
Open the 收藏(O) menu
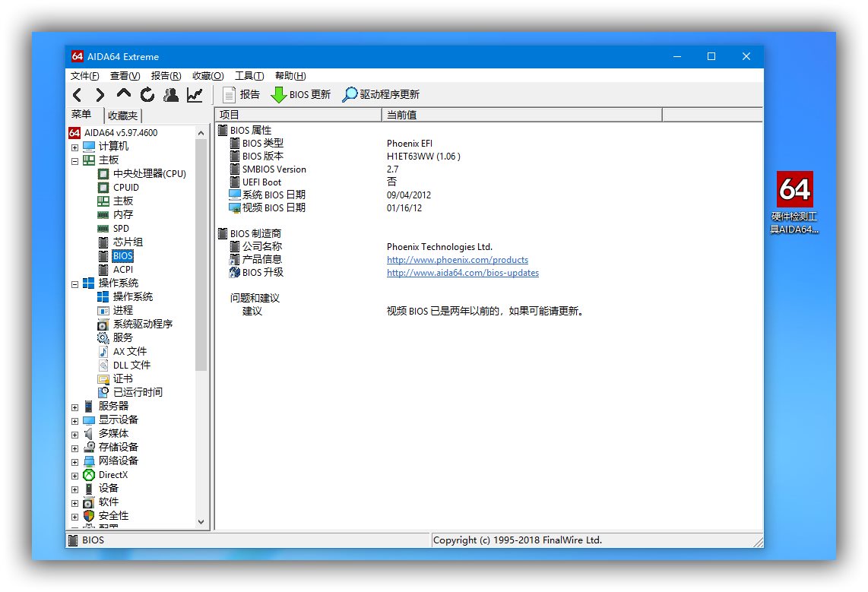(x=207, y=76)
